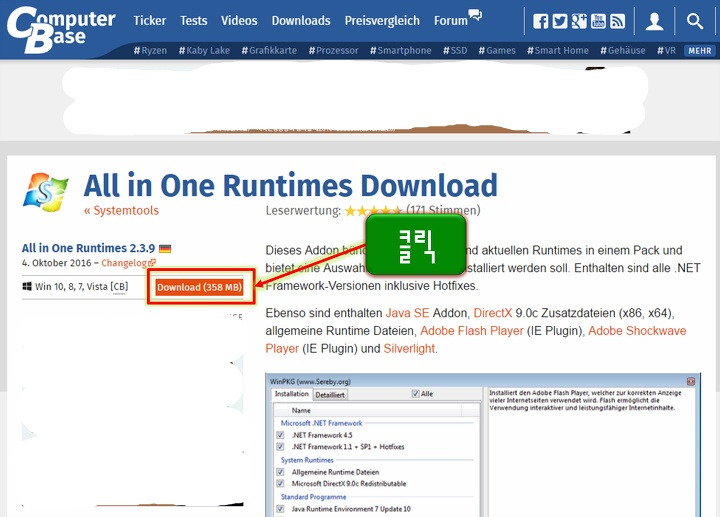This screenshot has width=720, height=517.
Task: Switch to the Detailliert tab in WinPKG
Action: click(x=330, y=395)
